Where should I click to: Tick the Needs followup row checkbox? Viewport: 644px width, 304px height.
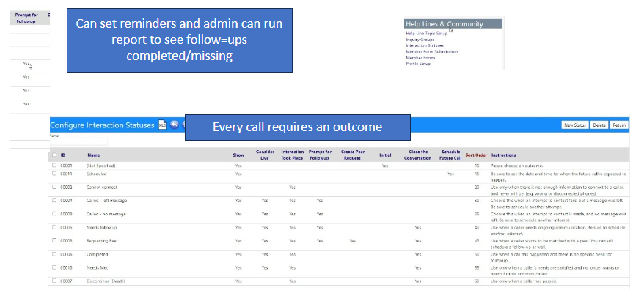(54, 227)
